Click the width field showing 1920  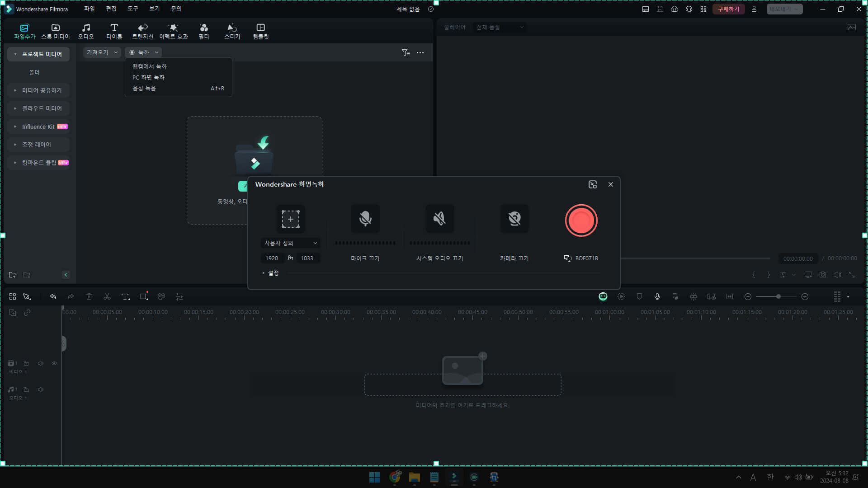point(272,258)
